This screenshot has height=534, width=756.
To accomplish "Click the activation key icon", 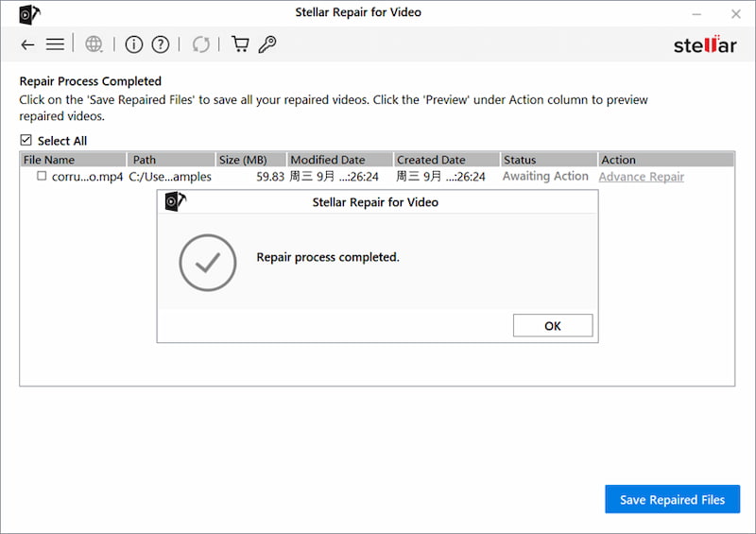I will point(267,43).
